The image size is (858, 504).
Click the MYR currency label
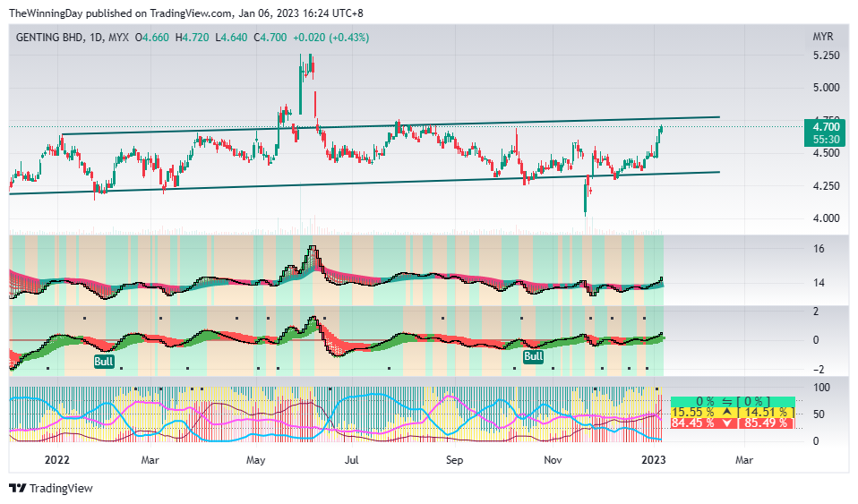coord(823,37)
